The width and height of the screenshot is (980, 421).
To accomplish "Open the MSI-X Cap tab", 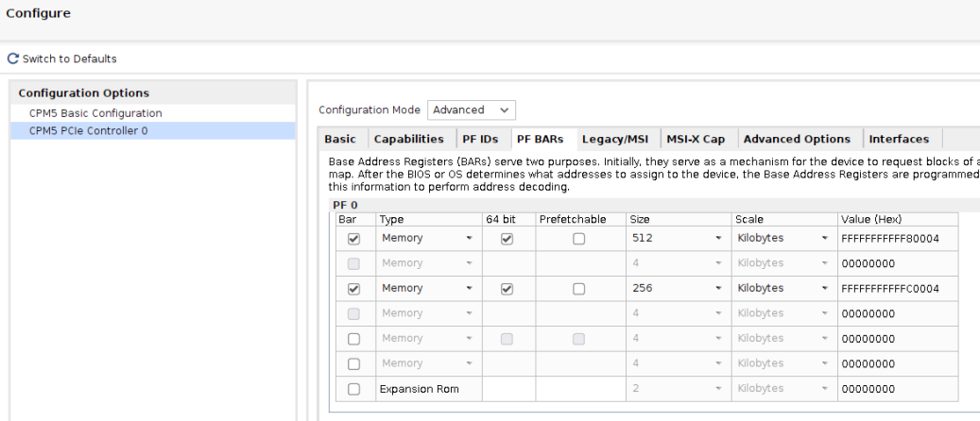I will [x=696, y=139].
